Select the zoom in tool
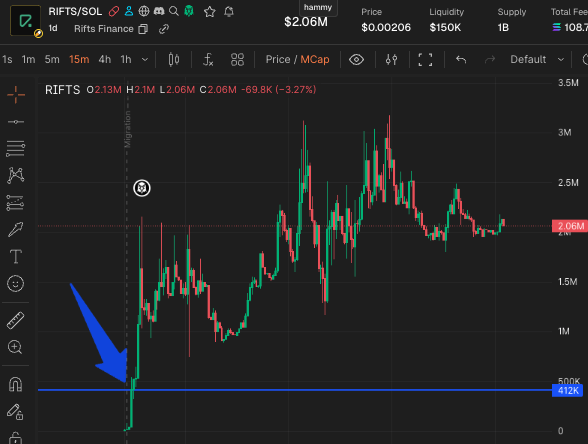Image resolution: width=588 pixels, height=444 pixels. [x=15, y=347]
